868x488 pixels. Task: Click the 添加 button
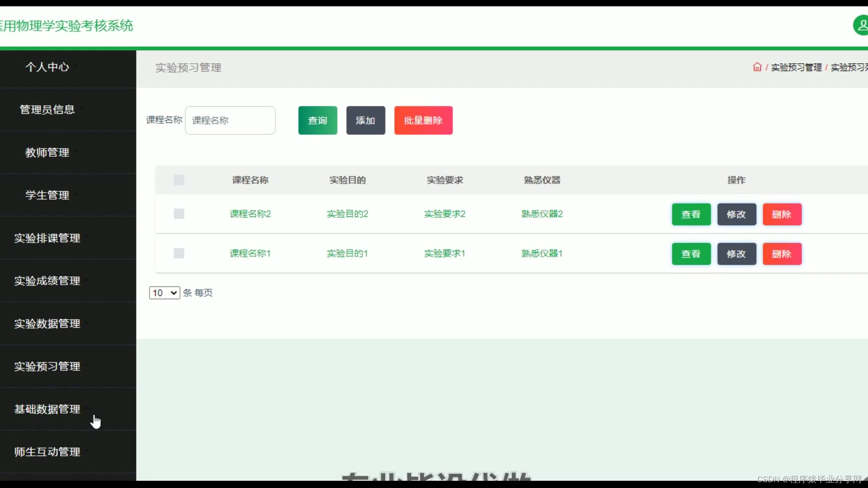click(365, 121)
